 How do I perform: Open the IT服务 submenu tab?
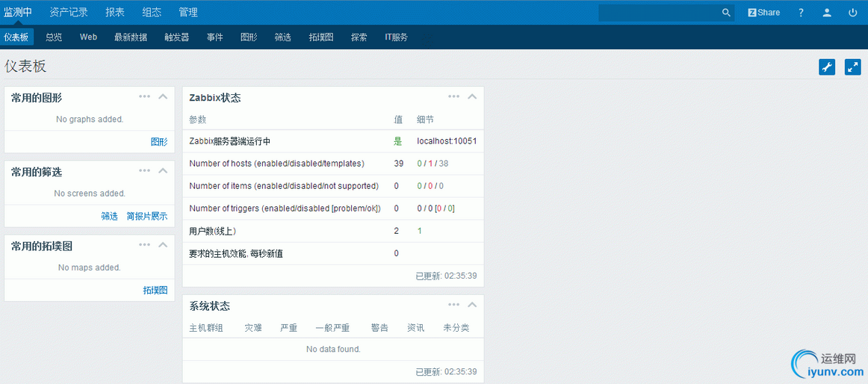pyautogui.click(x=397, y=37)
